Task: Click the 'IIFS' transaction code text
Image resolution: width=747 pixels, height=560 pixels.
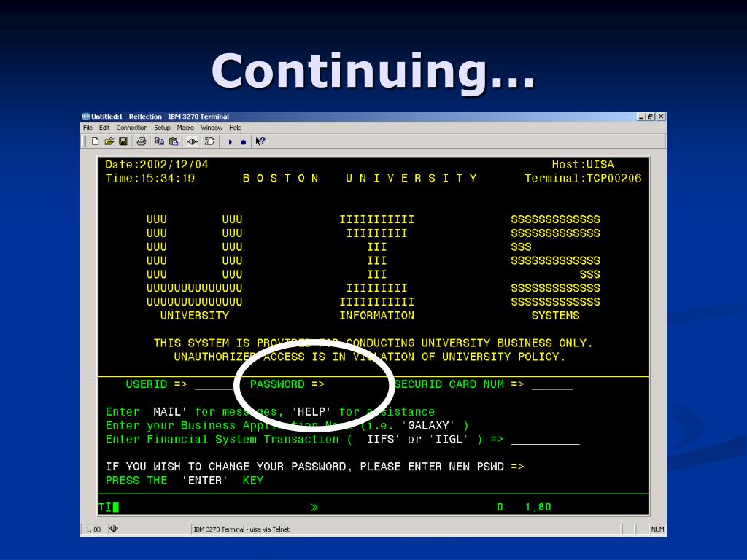Action: (x=380, y=440)
